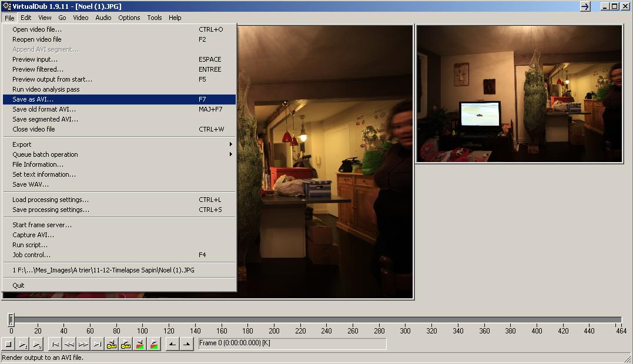Open the Edit menu
The image size is (633, 364).
tap(26, 18)
